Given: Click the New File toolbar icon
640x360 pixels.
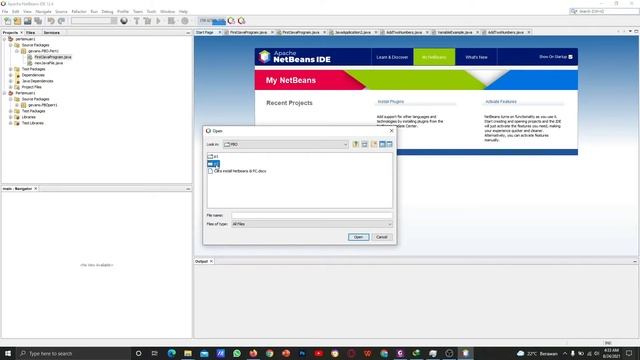Looking at the screenshot, I should tap(7, 21).
